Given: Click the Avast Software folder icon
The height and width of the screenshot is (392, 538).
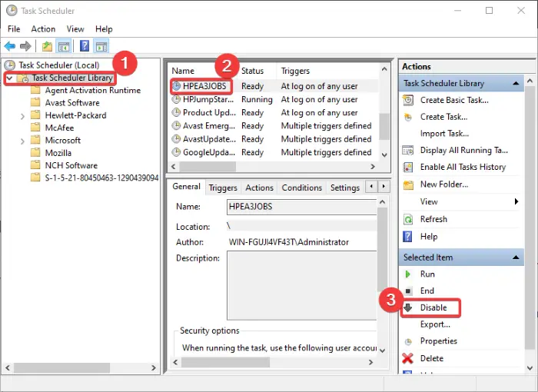Looking at the screenshot, I should pyautogui.click(x=35, y=102).
